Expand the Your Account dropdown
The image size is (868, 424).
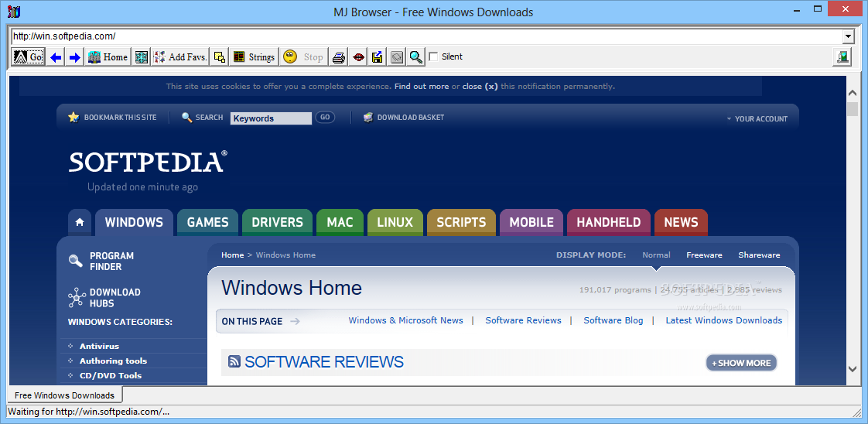click(757, 118)
